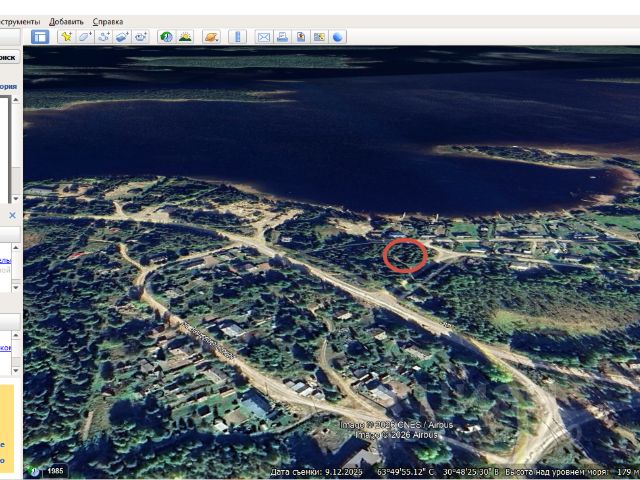Image resolution: width=640 pixels, height=480 pixels.
Task: Open the Добавить menu
Action: tap(66, 22)
